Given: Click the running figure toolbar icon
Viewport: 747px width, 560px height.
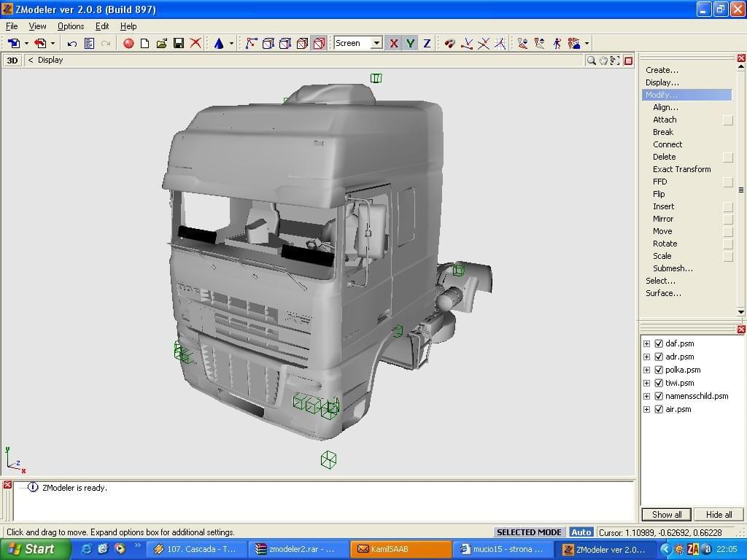Looking at the screenshot, I should click(x=557, y=43).
